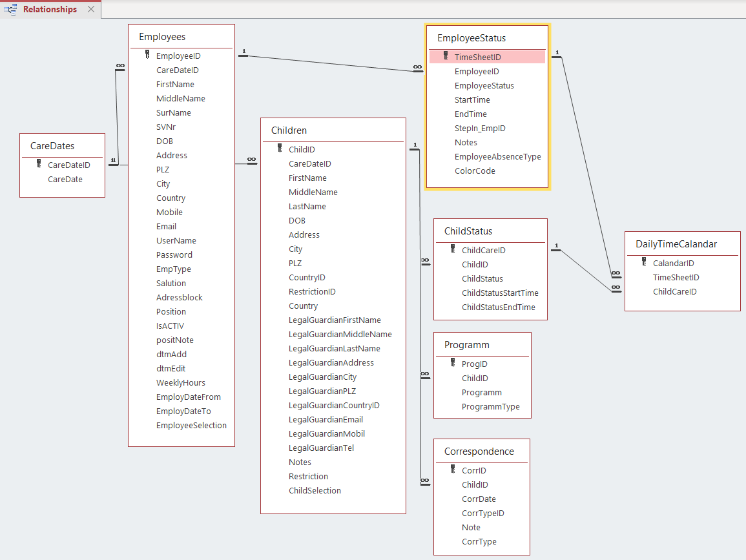Close the Relationships tab
746x560 pixels.
[x=91, y=10]
